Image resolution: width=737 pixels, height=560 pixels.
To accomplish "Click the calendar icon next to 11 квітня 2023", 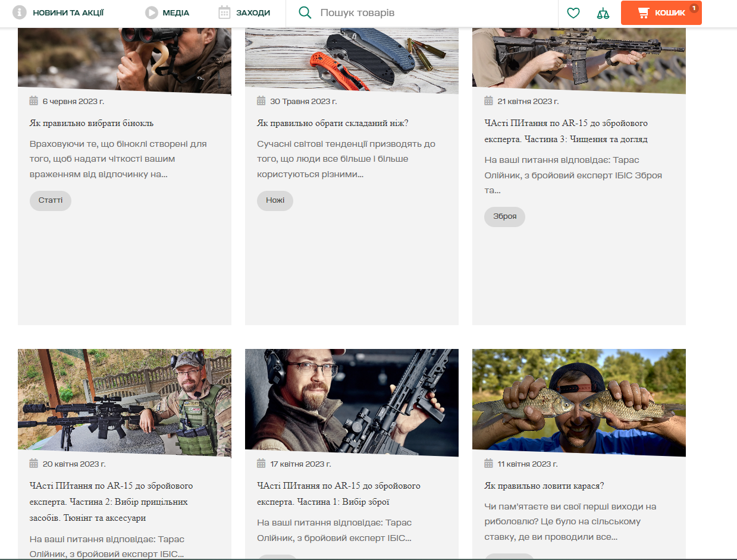I will coord(489,464).
